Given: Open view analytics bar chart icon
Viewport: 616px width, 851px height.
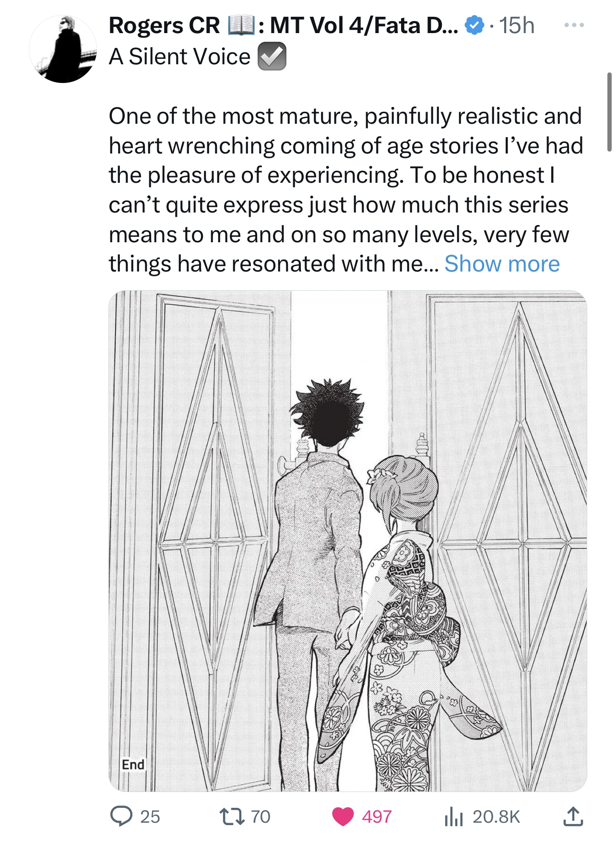Looking at the screenshot, I should [x=453, y=816].
